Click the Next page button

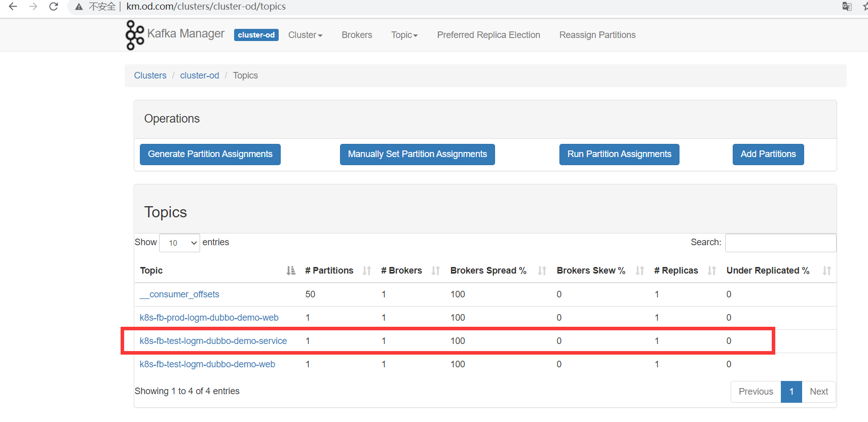(819, 392)
